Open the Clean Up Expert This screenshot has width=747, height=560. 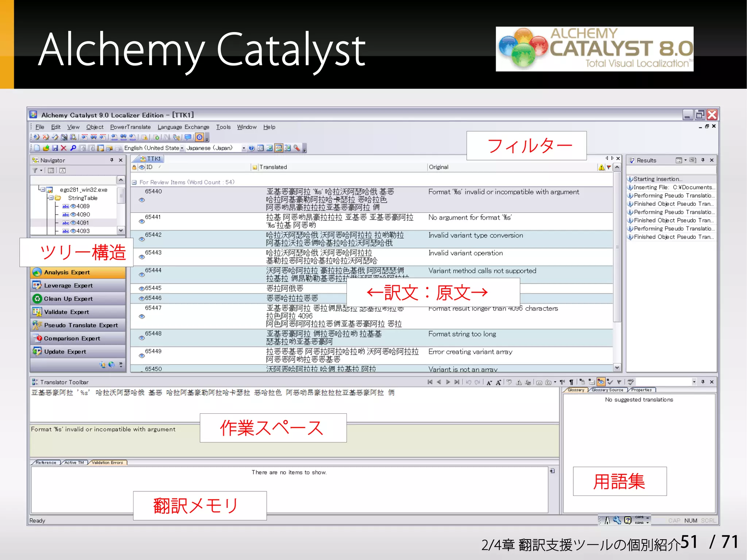point(78,298)
